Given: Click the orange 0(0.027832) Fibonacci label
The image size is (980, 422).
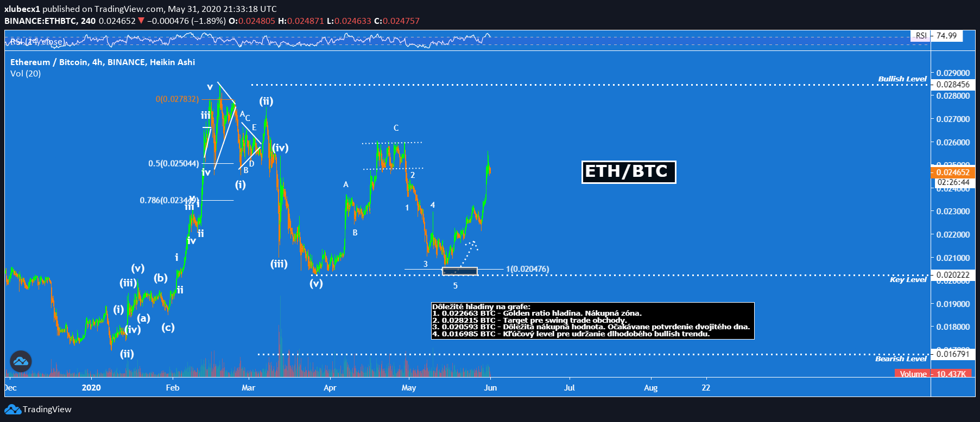Looking at the screenshot, I should [177, 99].
